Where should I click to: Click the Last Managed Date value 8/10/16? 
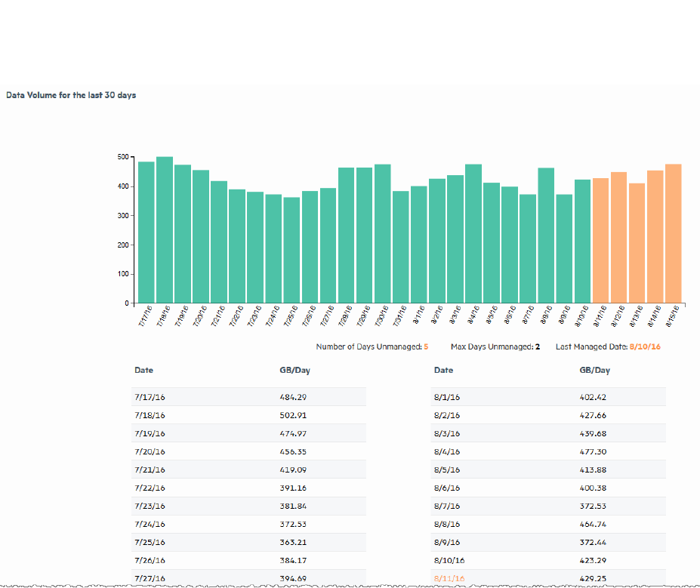coord(645,346)
